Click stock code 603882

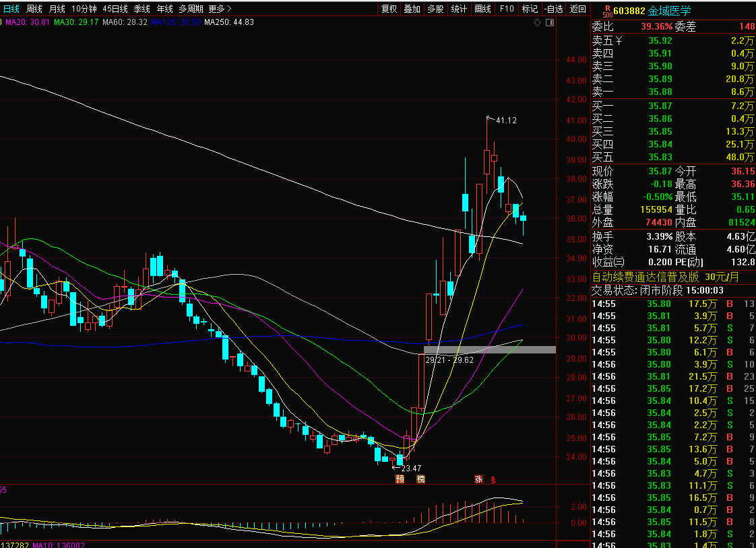pos(629,11)
